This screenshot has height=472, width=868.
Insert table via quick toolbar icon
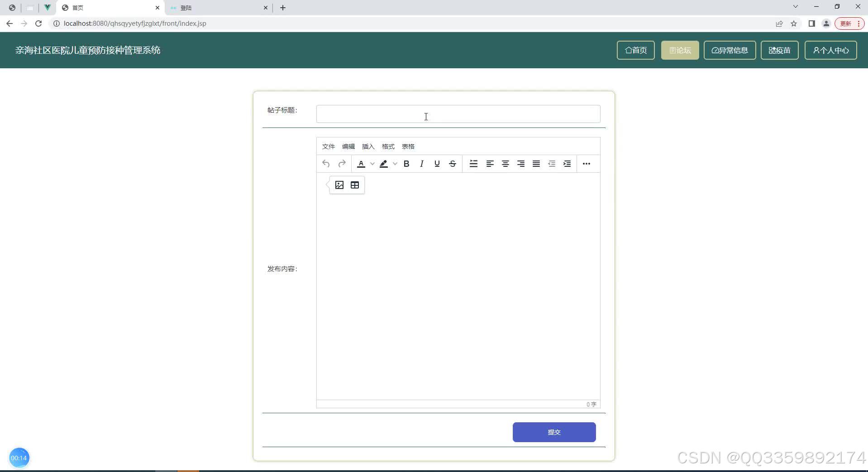pyautogui.click(x=355, y=185)
